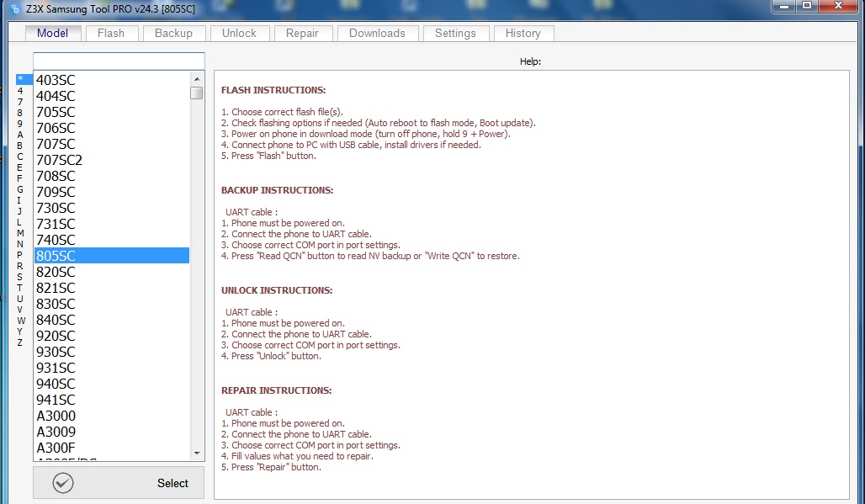865x504 pixels.
Task: Filter models by letter I
Action: pyautogui.click(x=19, y=201)
